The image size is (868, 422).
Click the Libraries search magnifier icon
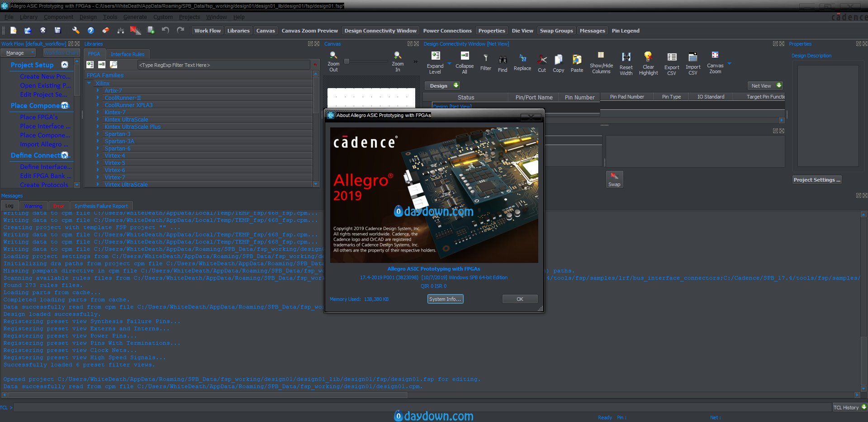pos(114,65)
